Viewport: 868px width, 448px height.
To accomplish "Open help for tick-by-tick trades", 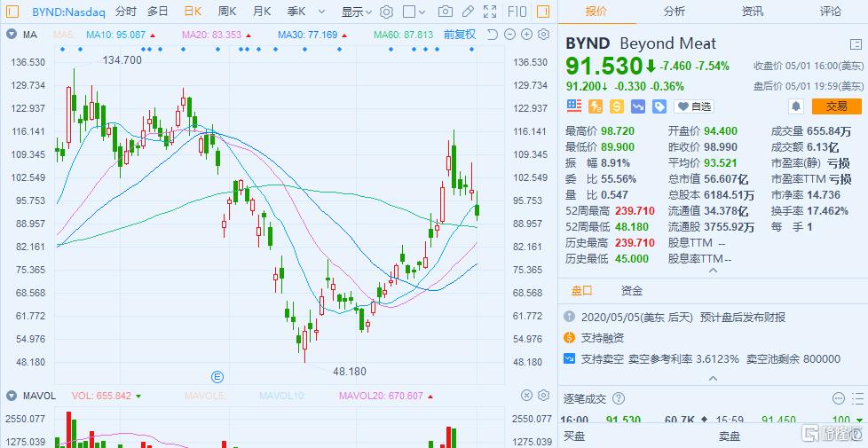I will (x=619, y=398).
